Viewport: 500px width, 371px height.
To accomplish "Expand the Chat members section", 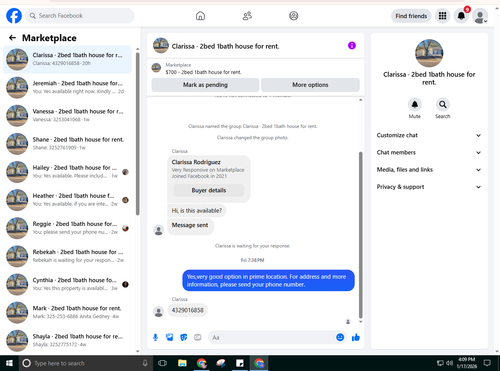I will [429, 153].
